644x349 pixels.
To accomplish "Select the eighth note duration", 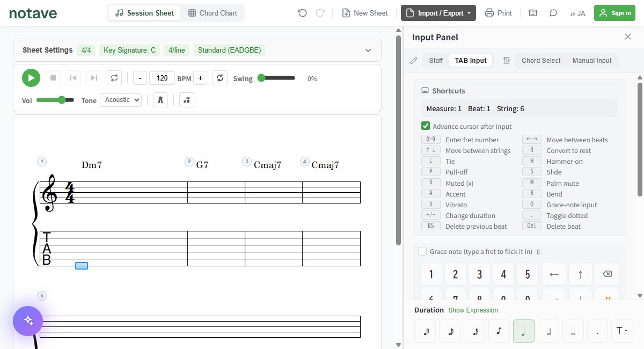I will (x=499, y=331).
